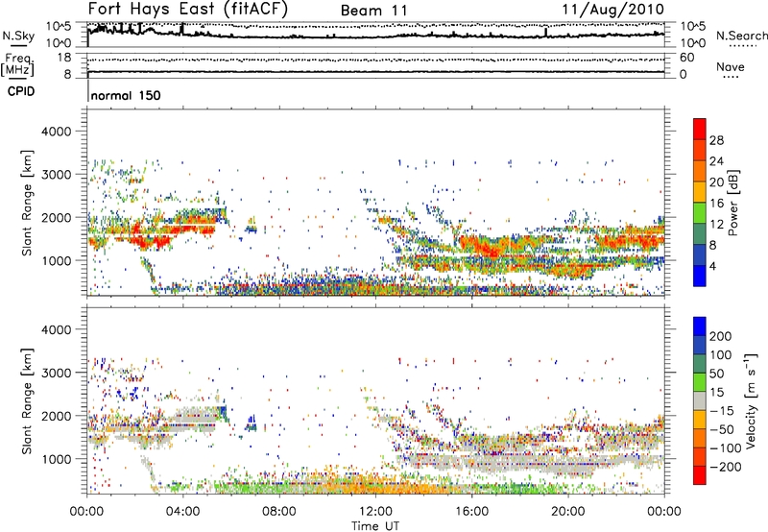
Task: Click the '20:00' time axis tick label
Action: click(567, 512)
